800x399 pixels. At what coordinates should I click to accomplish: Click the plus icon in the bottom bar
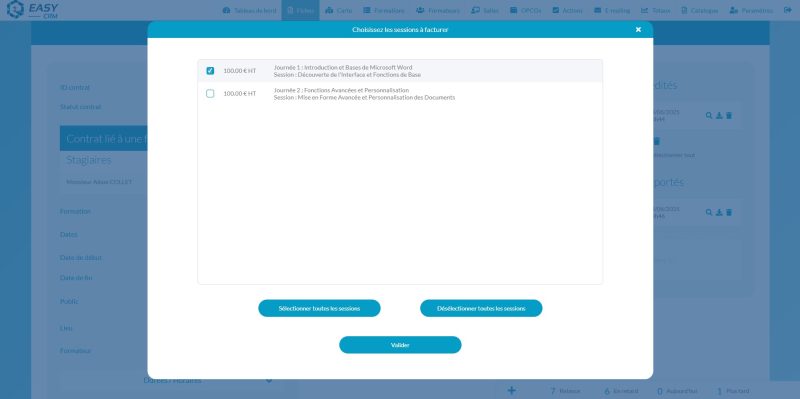tap(511, 391)
